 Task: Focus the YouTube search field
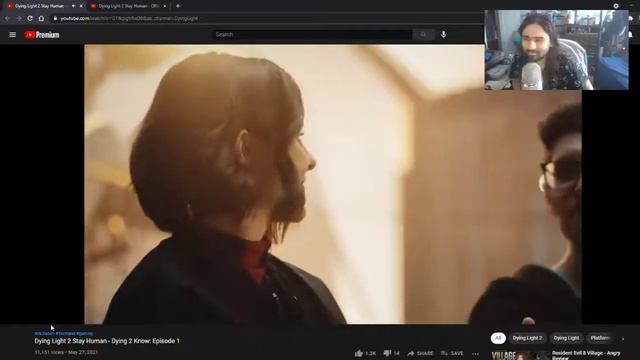312,35
